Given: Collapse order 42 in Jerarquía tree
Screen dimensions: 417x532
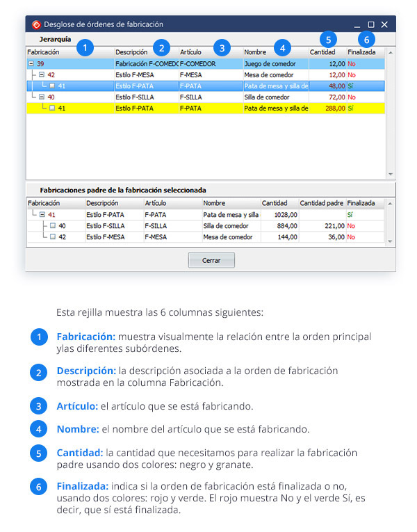Looking at the screenshot, I should pyautogui.click(x=42, y=74).
